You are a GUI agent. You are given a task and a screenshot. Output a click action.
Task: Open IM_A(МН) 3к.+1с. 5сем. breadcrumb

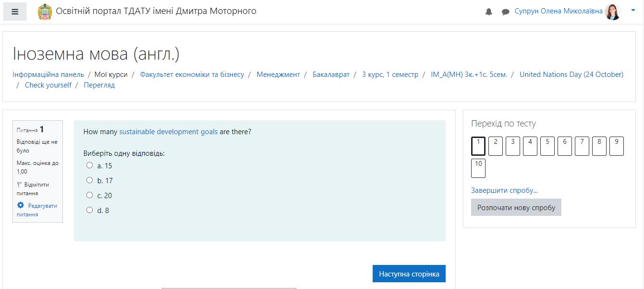[x=469, y=75]
